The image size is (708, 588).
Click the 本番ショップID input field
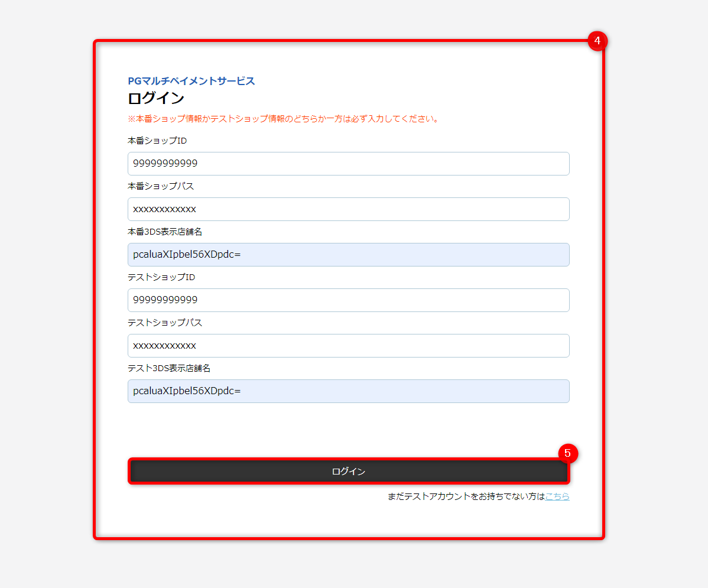[x=349, y=164]
